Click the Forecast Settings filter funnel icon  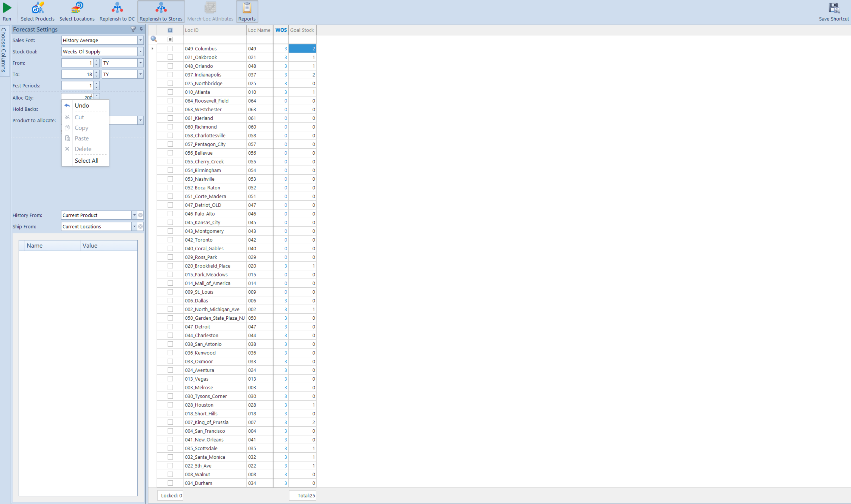[133, 29]
